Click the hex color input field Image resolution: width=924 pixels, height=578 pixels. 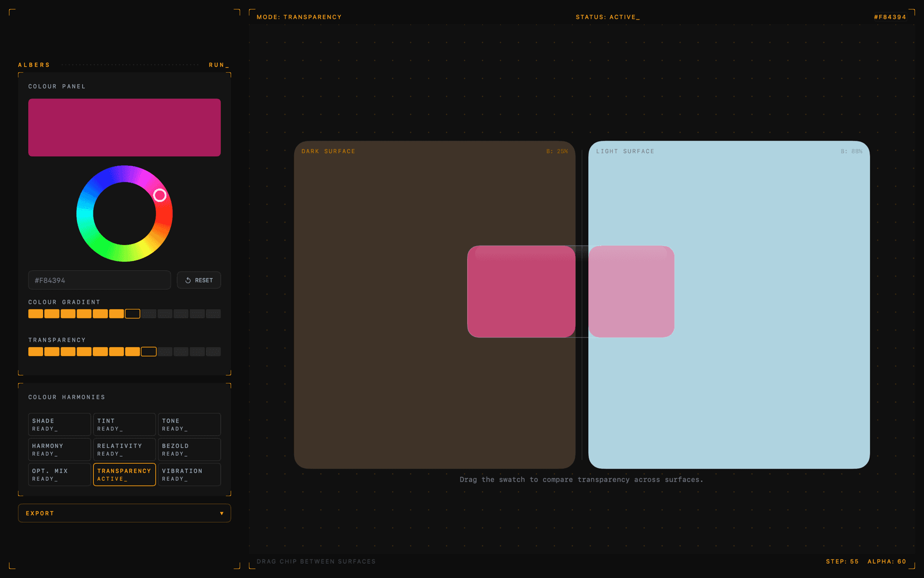(x=99, y=280)
